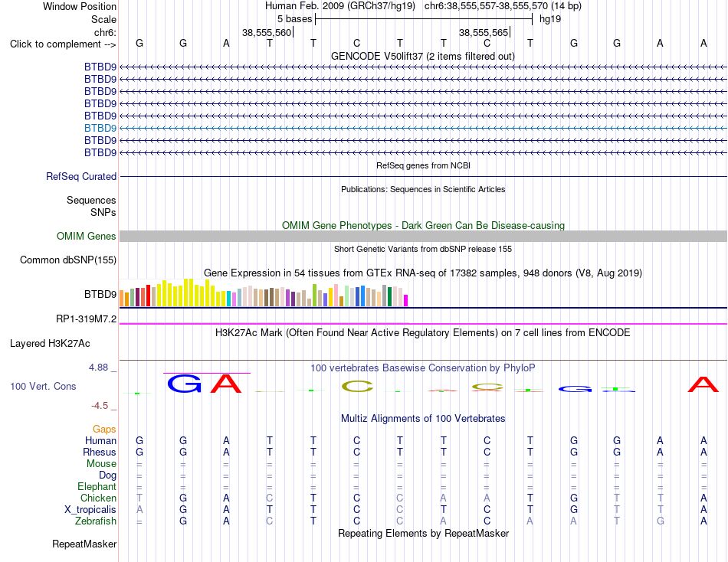Click the Sequences track label

pyautogui.click(x=91, y=200)
